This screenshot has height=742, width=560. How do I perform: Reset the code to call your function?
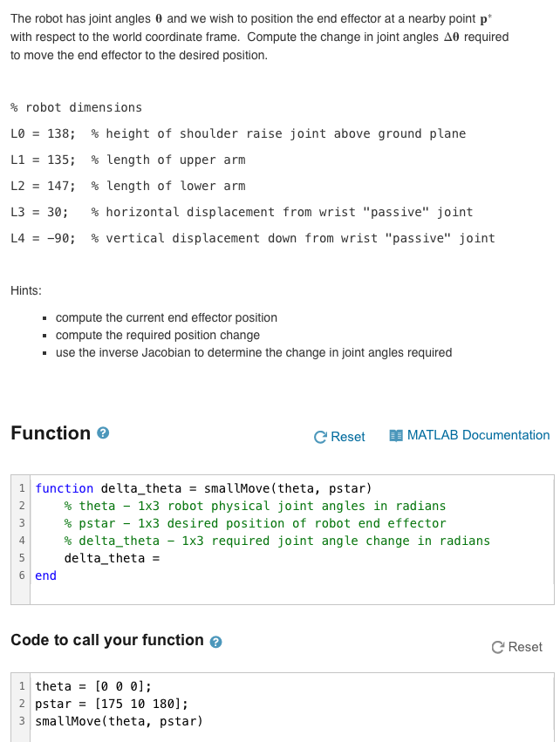[517, 647]
